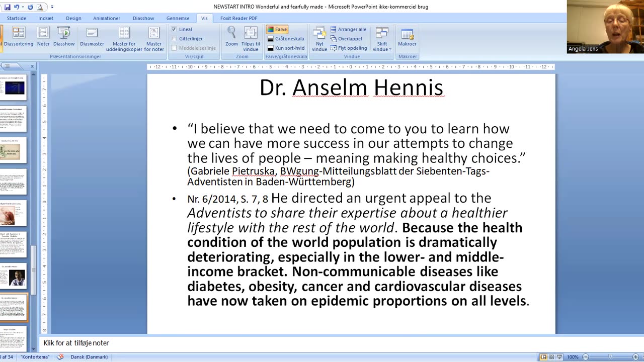
Task: Start the Diasshow from the ribbon
Action: 64,37
